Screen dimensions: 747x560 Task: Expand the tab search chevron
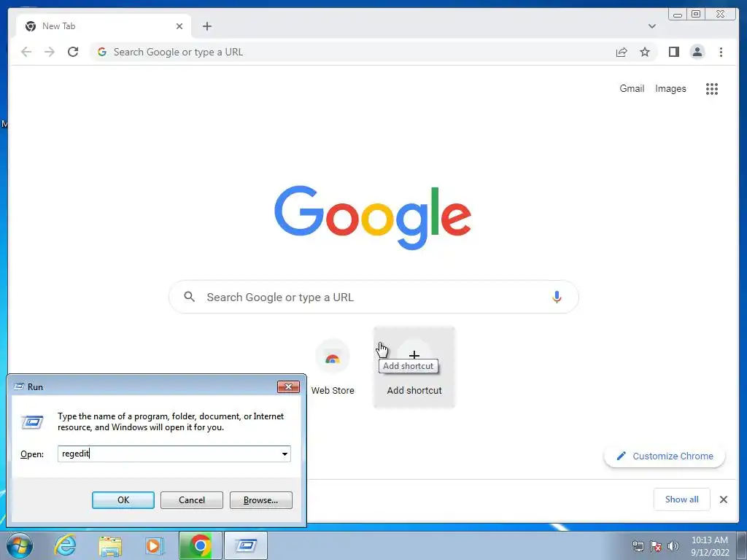tap(651, 26)
